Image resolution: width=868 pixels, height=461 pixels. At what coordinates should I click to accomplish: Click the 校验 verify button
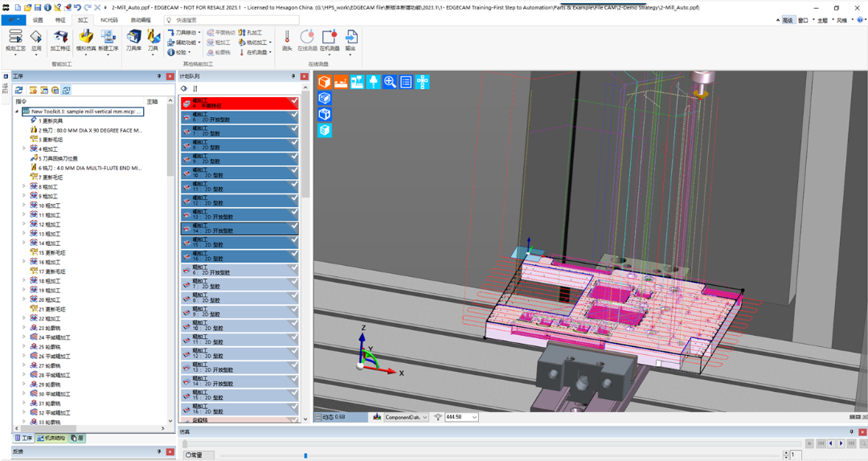point(179,52)
